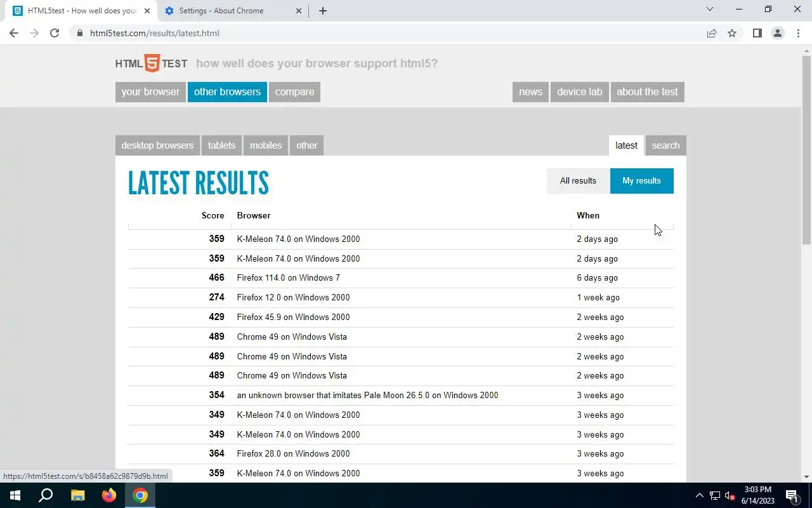This screenshot has height=508, width=812.
Task: Filter by 'desktop browsers' tab
Action: (157, 145)
